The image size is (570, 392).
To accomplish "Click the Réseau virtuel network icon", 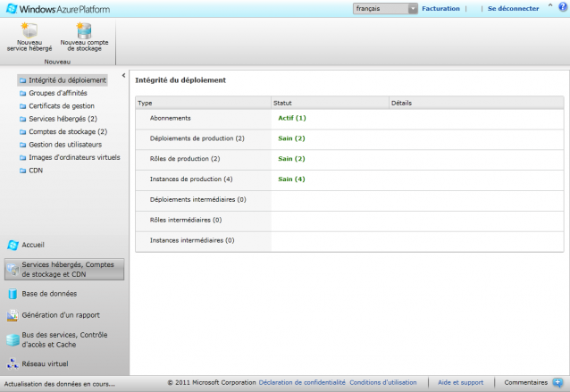I will [x=13, y=363].
